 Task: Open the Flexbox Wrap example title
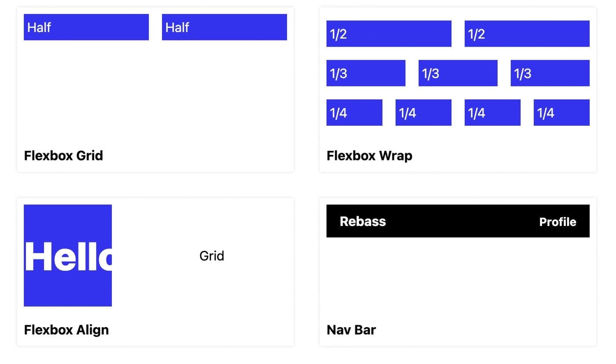pos(369,156)
